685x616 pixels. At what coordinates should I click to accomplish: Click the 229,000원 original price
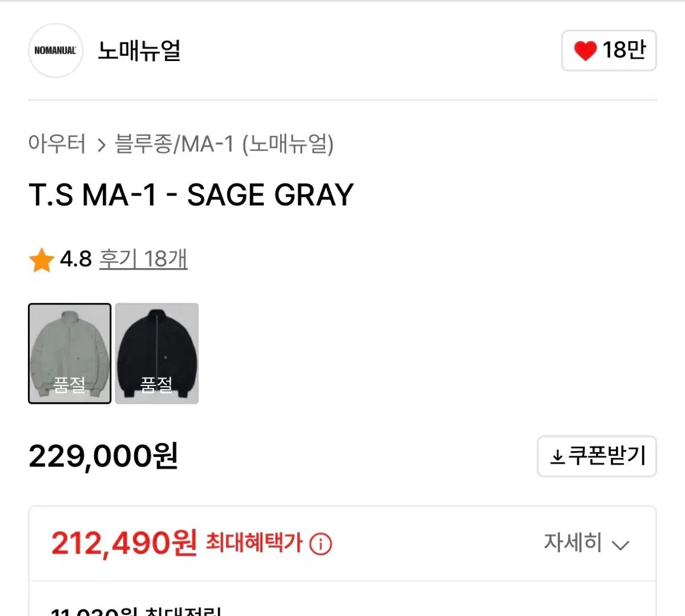pyautogui.click(x=103, y=456)
